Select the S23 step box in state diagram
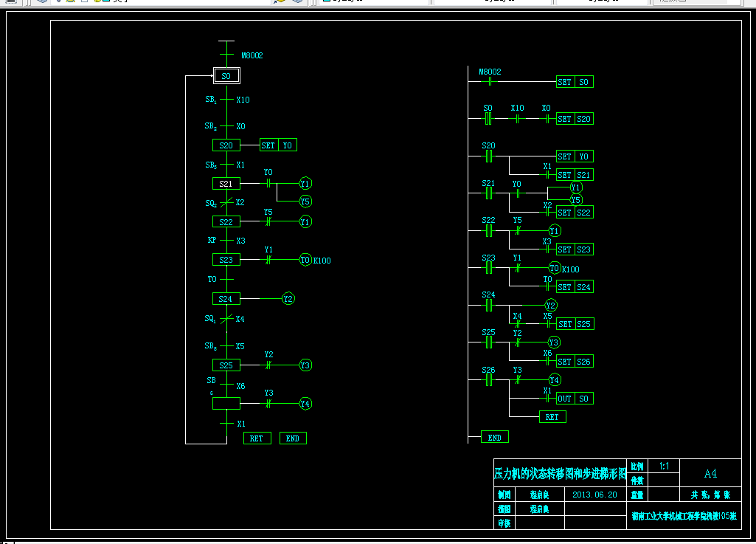 click(x=226, y=260)
